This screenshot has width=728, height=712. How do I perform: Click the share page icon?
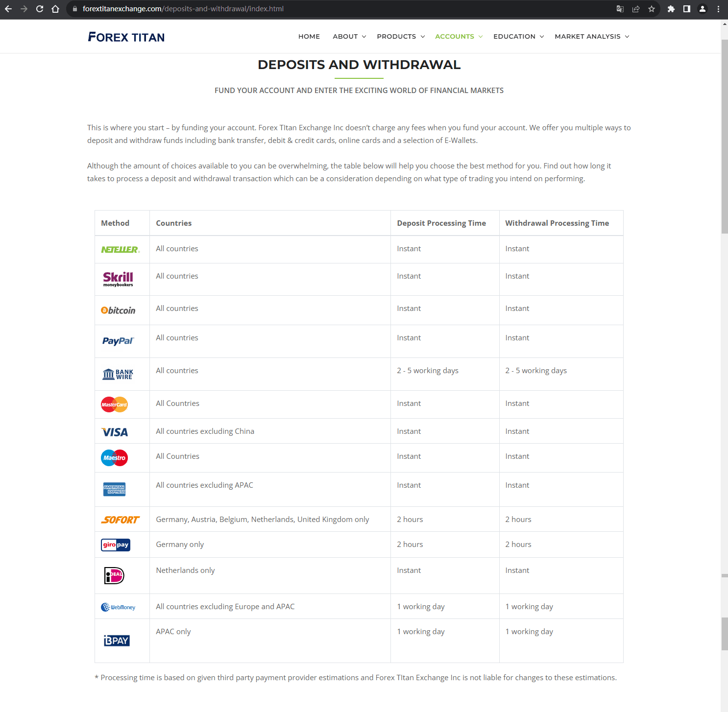point(636,9)
